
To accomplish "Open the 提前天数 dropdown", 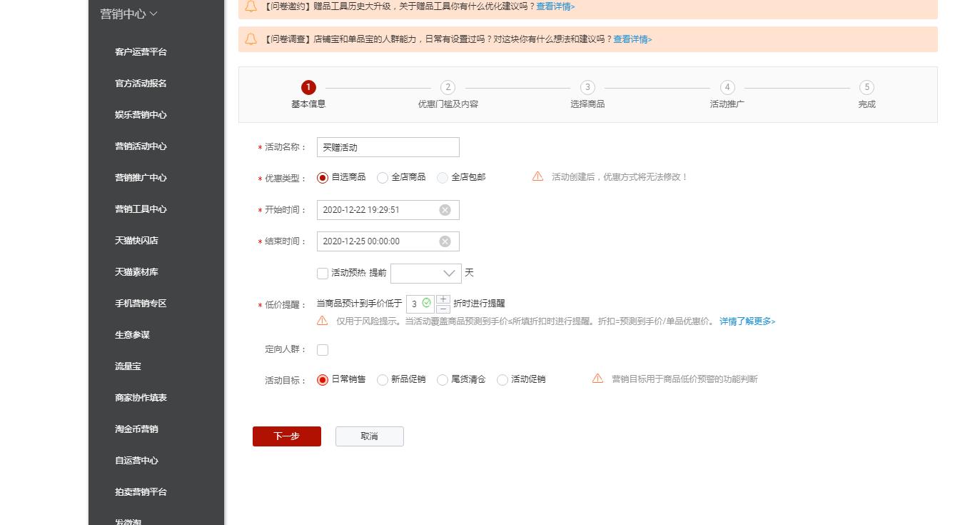I will pyautogui.click(x=426, y=274).
